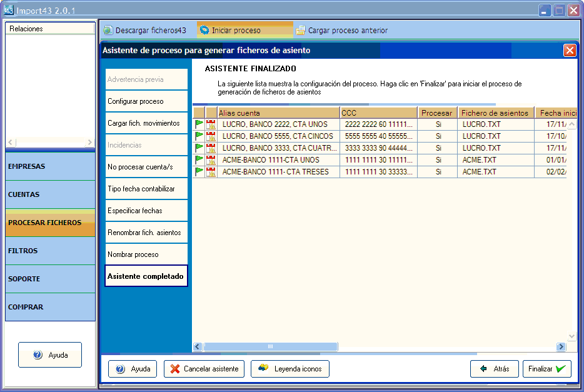Open Leyenda iconos legend

[289, 369]
